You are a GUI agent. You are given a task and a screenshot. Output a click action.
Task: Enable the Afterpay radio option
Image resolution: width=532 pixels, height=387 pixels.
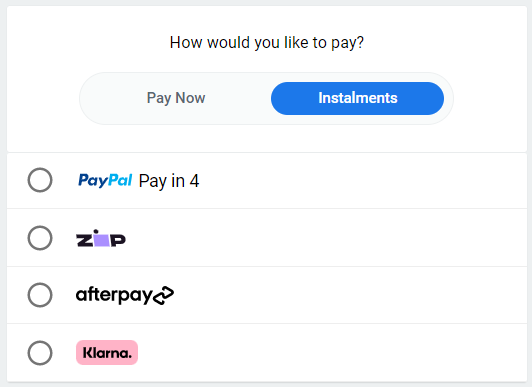pos(40,295)
